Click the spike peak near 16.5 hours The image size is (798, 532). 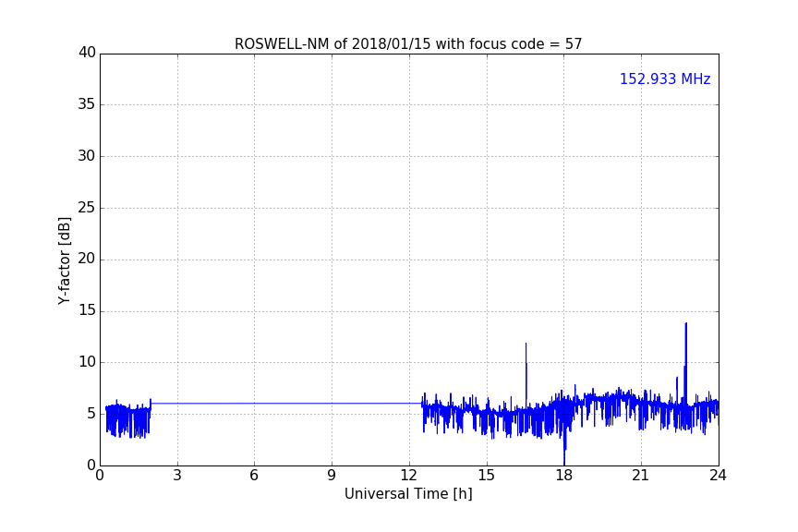coord(526,345)
